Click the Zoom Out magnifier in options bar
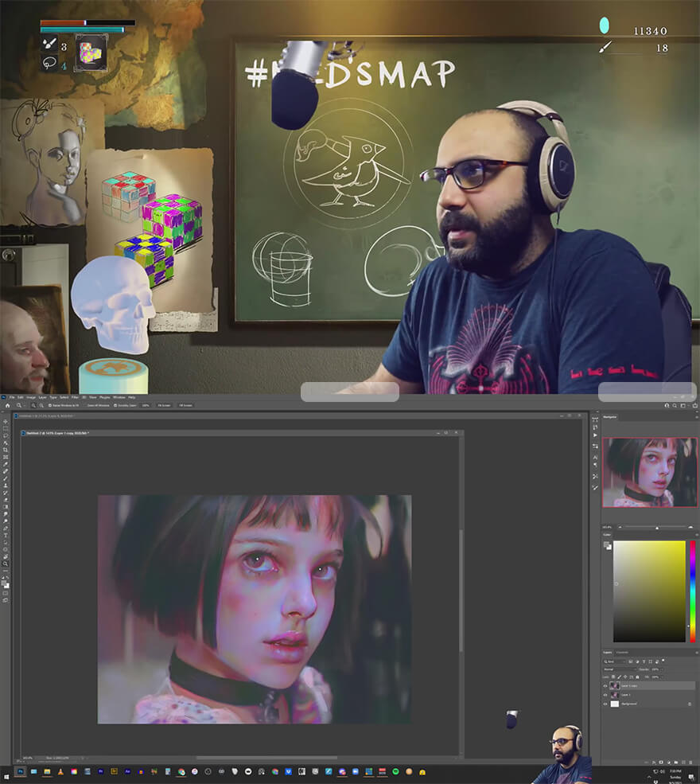700x784 pixels. click(x=41, y=405)
